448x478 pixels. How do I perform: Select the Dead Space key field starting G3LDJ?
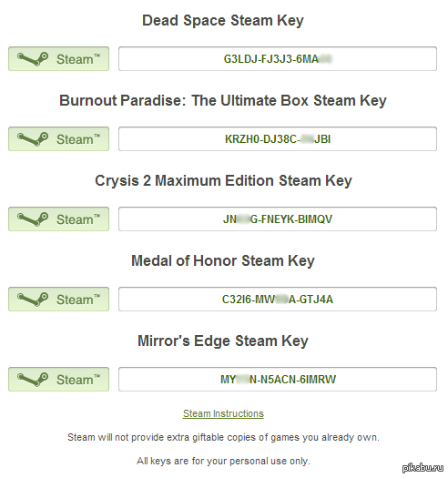278,59
